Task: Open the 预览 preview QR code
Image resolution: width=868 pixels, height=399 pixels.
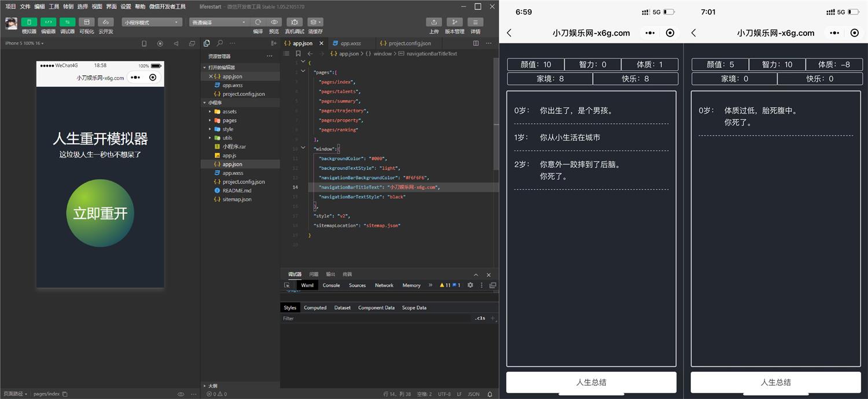Action: 274,21
